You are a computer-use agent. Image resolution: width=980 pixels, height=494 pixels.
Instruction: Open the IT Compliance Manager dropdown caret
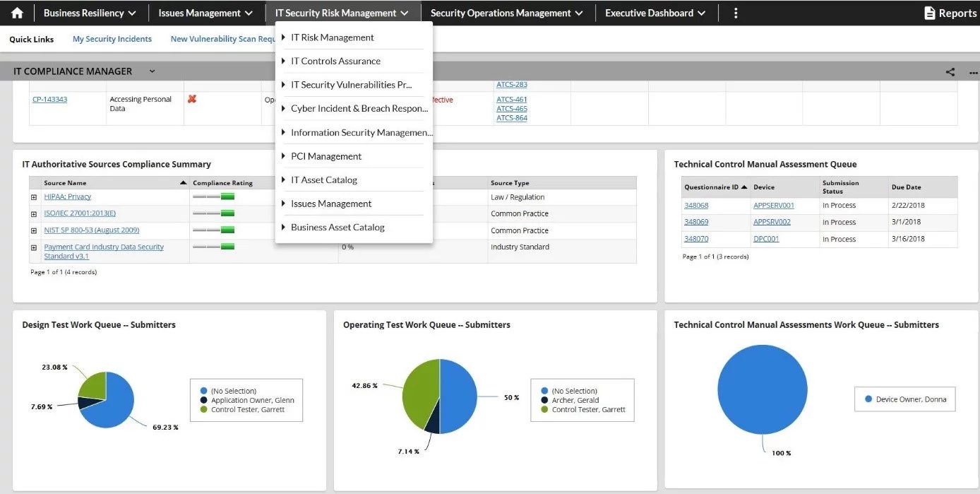(x=151, y=71)
